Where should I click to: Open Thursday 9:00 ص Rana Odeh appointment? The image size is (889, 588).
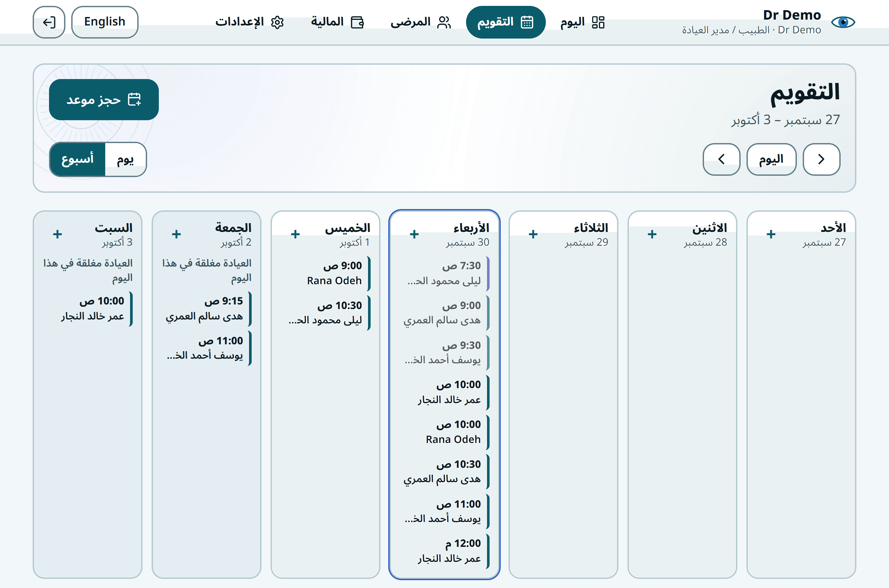326,273
